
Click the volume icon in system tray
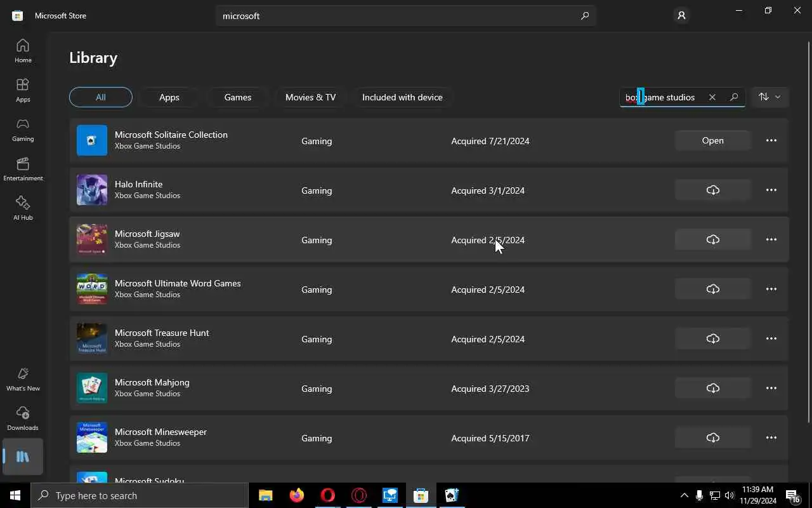click(x=729, y=495)
